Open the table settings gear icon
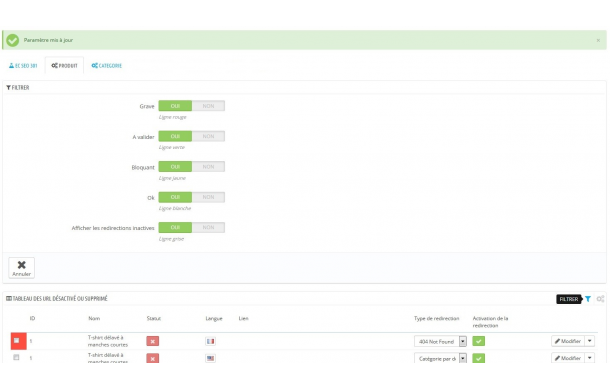The width and height of the screenshot is (610, 390). click(600, 299)
